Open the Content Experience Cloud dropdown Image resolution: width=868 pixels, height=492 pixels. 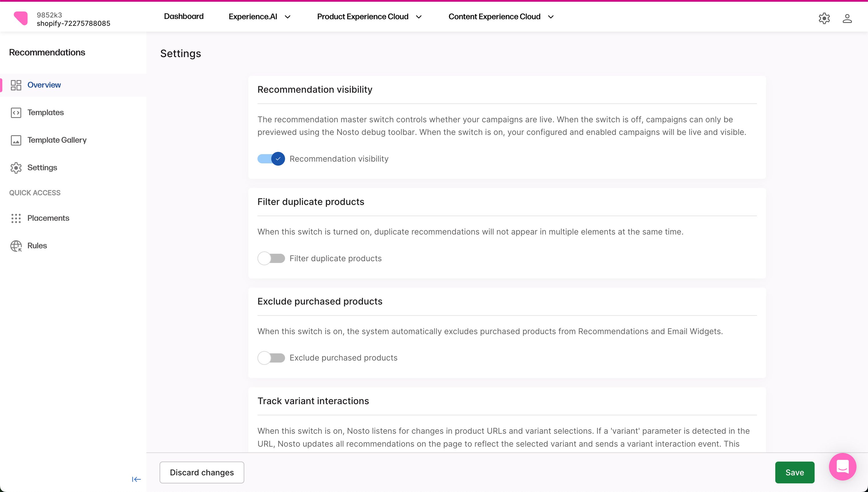[x=501, y=17]
